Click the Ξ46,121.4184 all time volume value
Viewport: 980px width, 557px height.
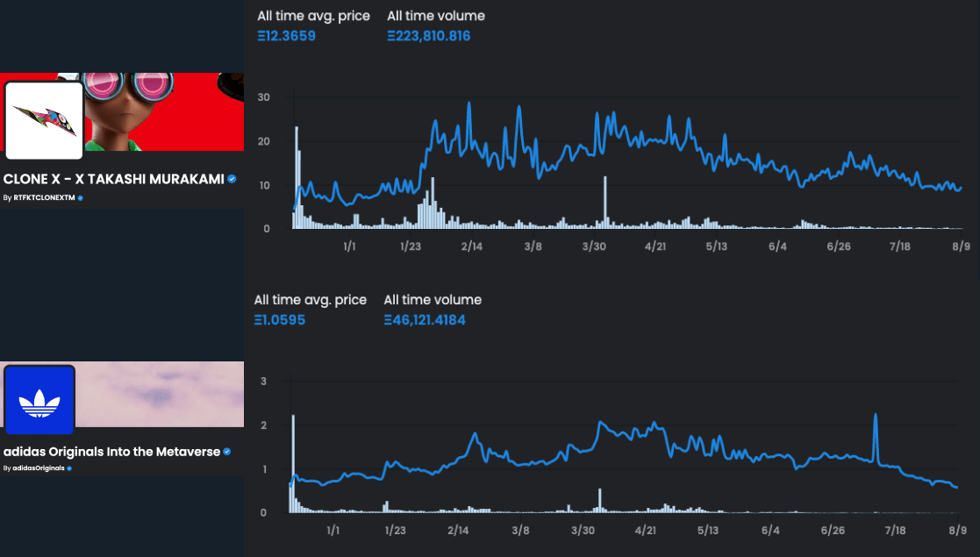425,320
